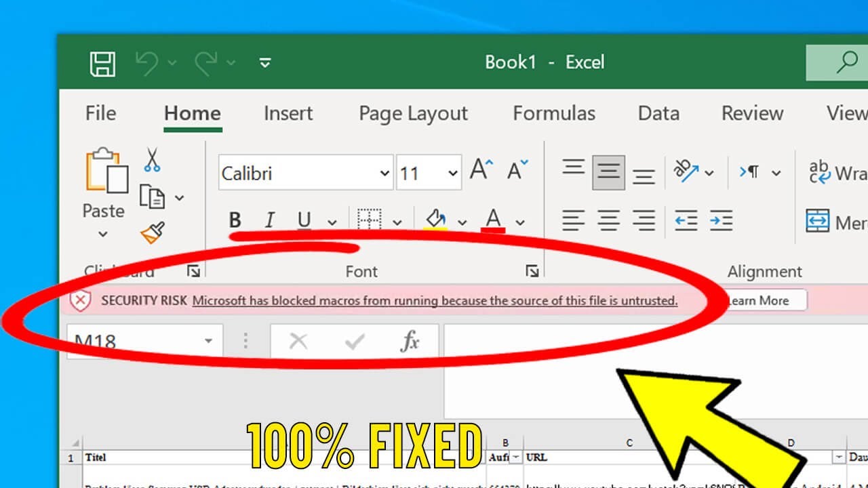Screen dimensions: 868x488
Task: Click the security risk shield icon
Action: pos(81,301)
